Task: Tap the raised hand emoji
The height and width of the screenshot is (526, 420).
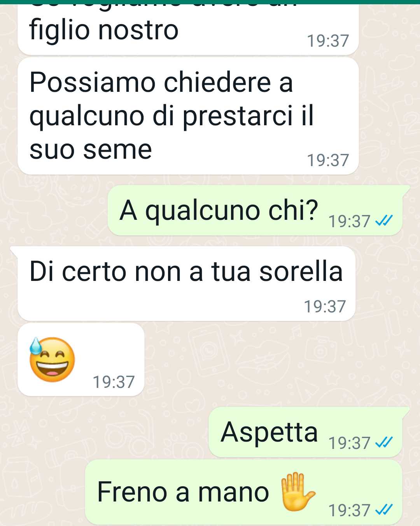Action: coord(297,491)
